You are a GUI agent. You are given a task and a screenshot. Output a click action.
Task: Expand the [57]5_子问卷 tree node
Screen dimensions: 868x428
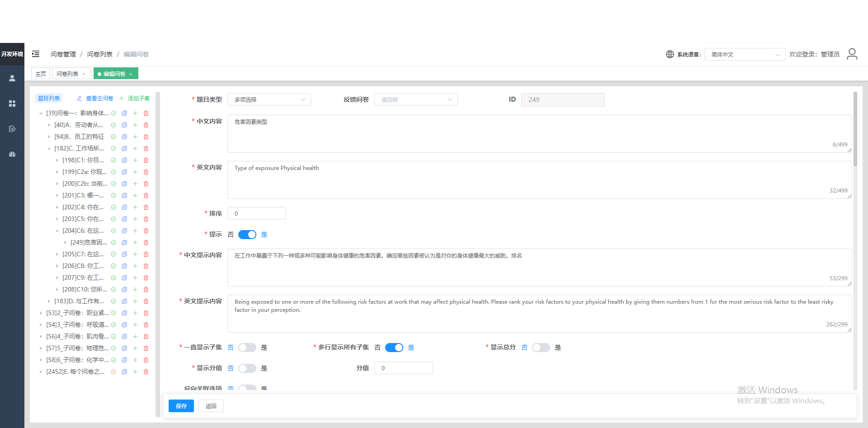(x=41, y=348)
